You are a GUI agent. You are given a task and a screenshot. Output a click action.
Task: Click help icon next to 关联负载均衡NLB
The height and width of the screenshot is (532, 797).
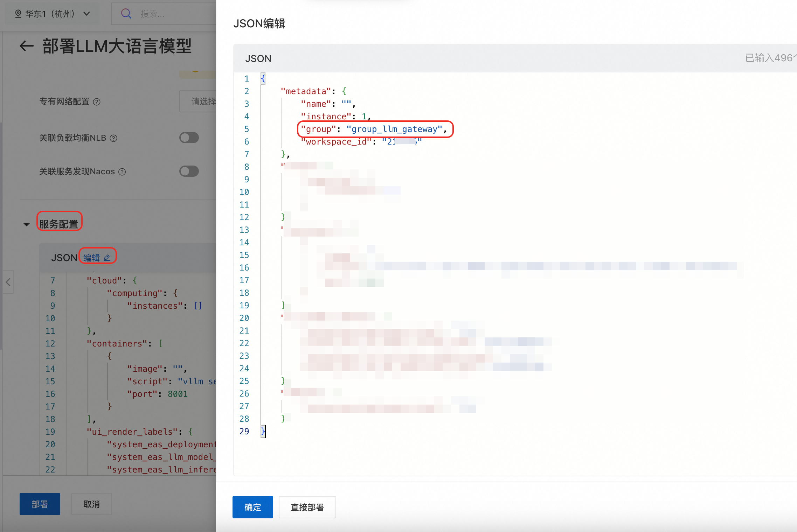point(113,138)
